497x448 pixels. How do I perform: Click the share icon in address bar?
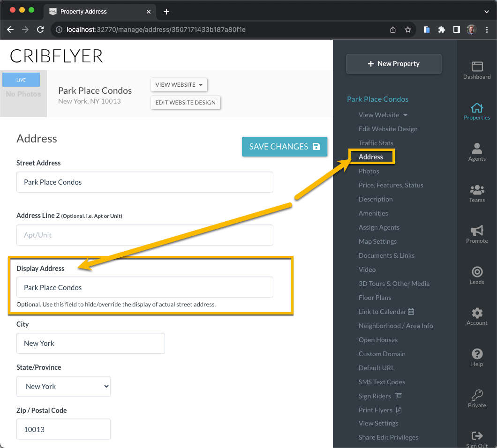pos(393,30)
